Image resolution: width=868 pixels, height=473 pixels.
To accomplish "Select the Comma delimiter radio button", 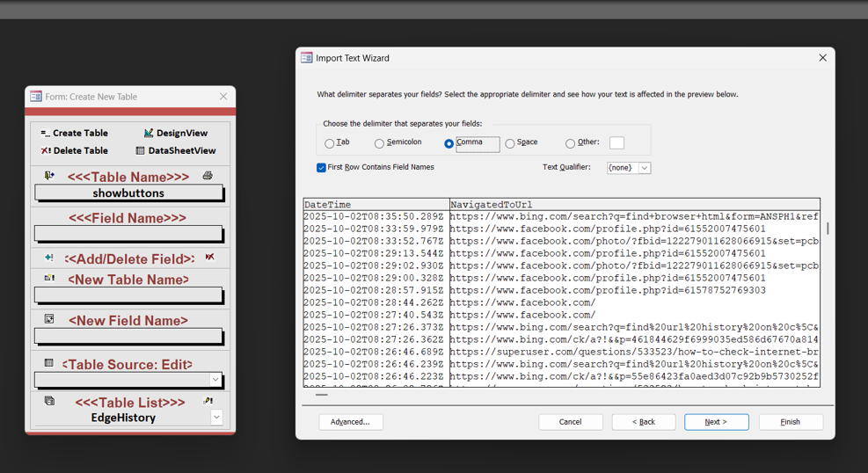I will point(449,144).
